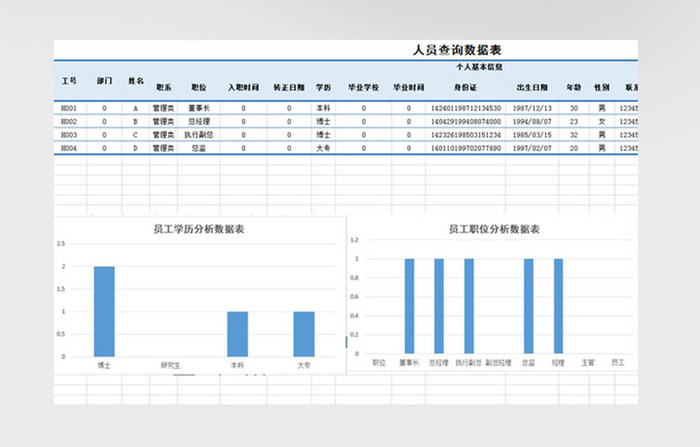Select 总经理 cell in the table
This screenshot has height=447, width=700.
pyautogui.click(x=199, y=121)
